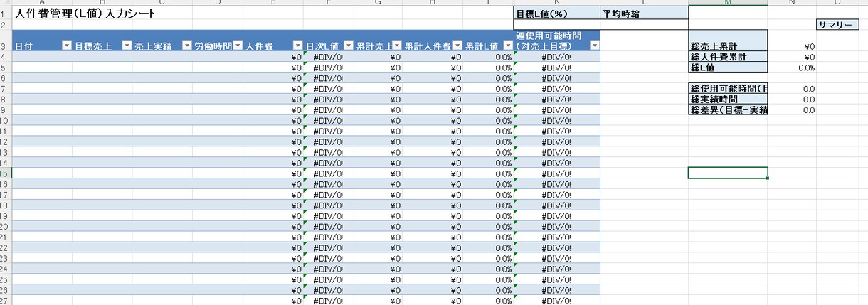The image size is (868, 305).
Task: Click the ¥0 value beside 総人件費累計
Action: (792, 57)
